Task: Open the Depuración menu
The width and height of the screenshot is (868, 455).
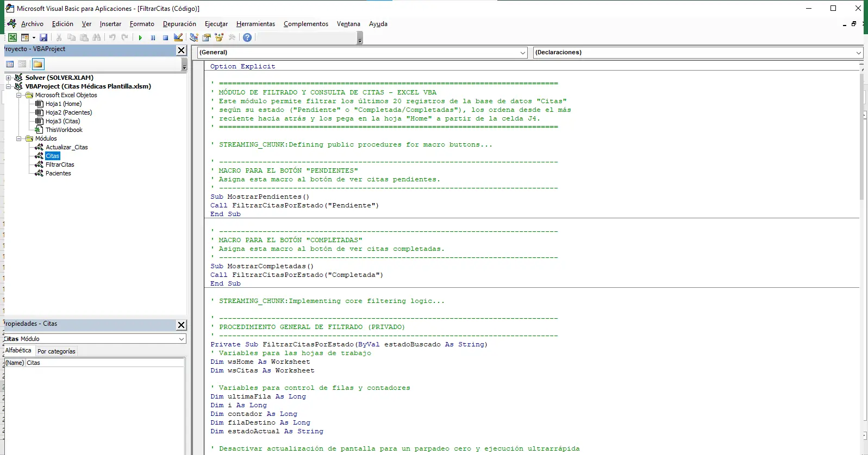Action: pyautogui.click(x=179, y=24)
